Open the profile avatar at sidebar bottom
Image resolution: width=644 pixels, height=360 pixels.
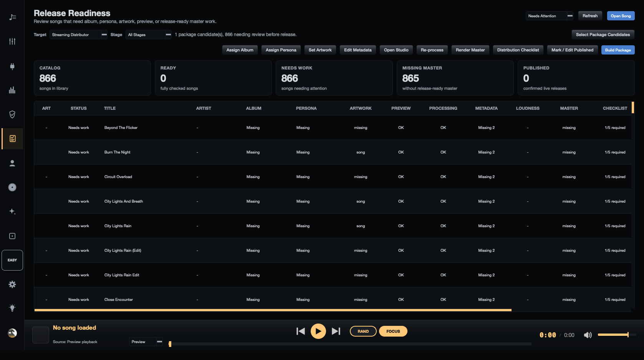coord(12,333)
